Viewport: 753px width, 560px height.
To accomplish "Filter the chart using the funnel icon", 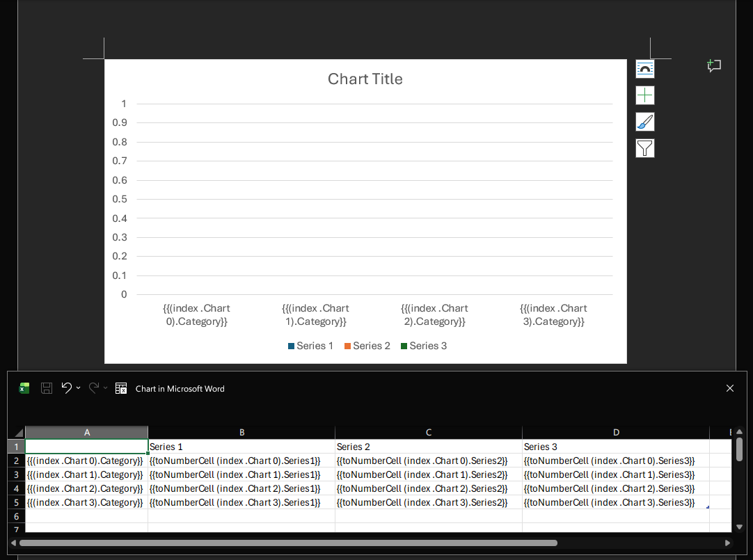I will [644, 147].
